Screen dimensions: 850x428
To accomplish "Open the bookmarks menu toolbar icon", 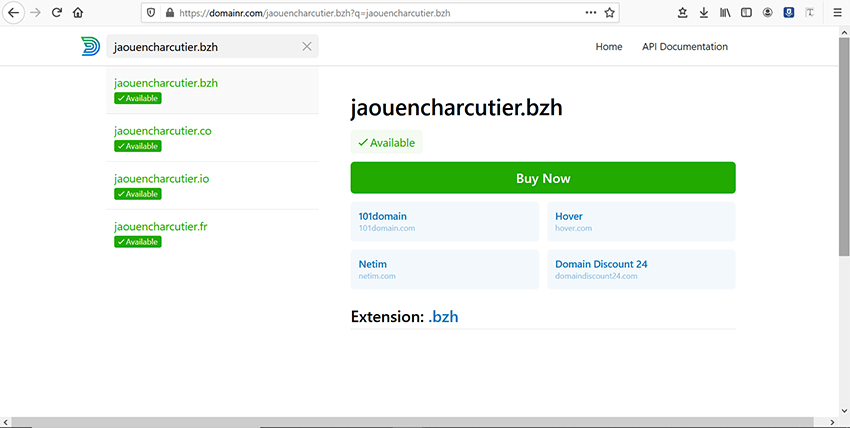I will (682, 13).
